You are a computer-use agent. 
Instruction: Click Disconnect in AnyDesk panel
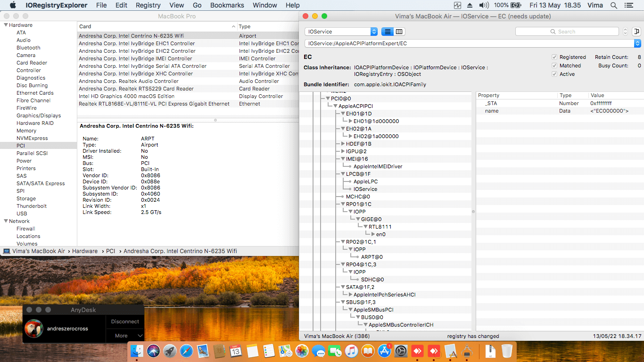pos(125,321)
